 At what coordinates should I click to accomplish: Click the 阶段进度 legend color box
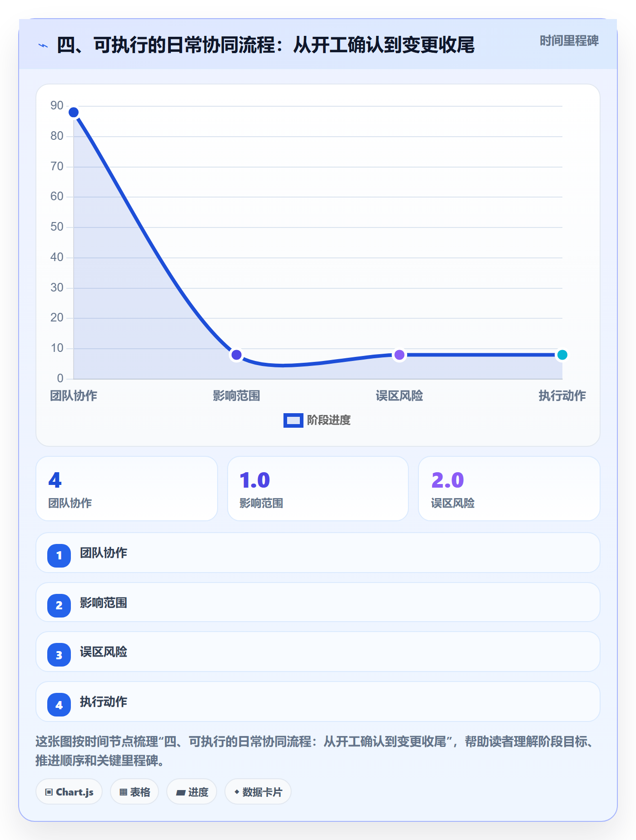pyautogui.click(x=293, y=420)
